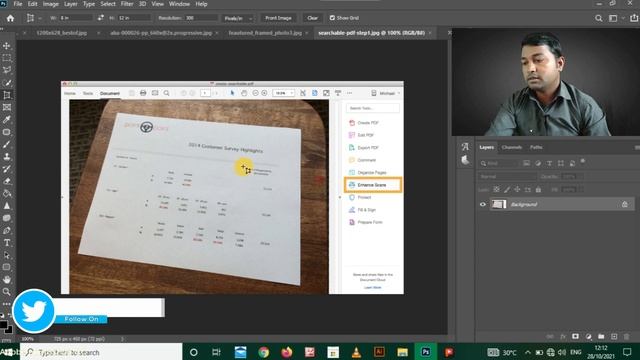Toggle the type layers filter
This screenshot has width=640, height=360.
click(x=549, y=163)
